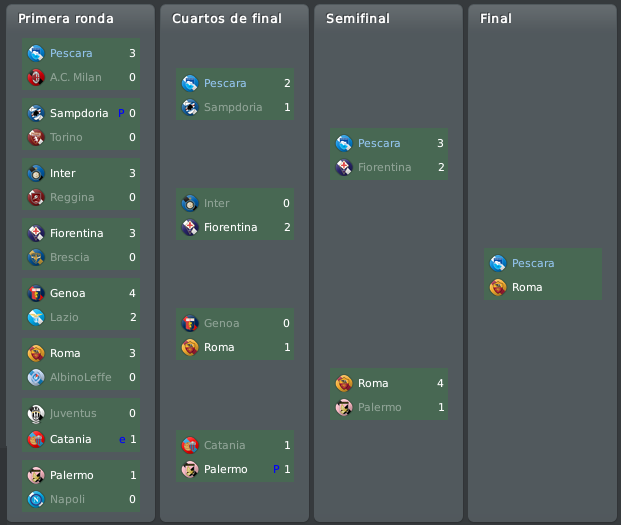Open Genoa team in first round
The height and width of the screenshot is (525, 621).
coord(68,293)
